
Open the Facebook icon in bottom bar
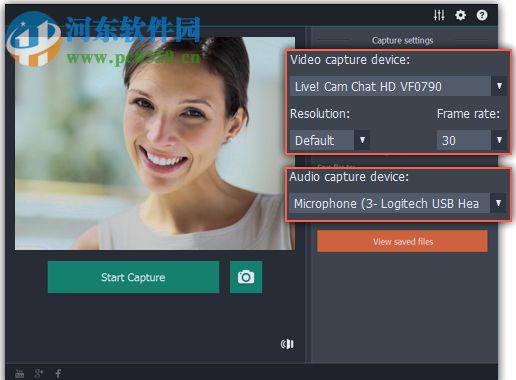(58, 374)
